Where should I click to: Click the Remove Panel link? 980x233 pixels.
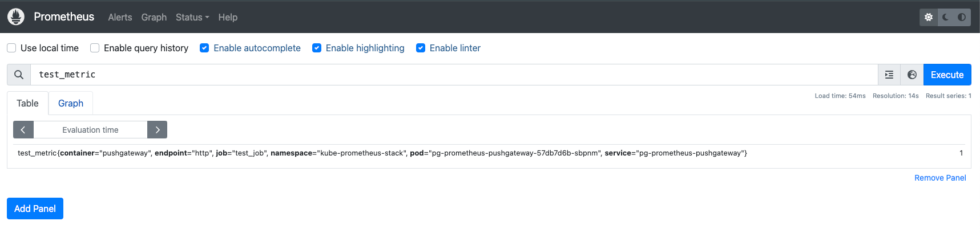tap(940, 178)
